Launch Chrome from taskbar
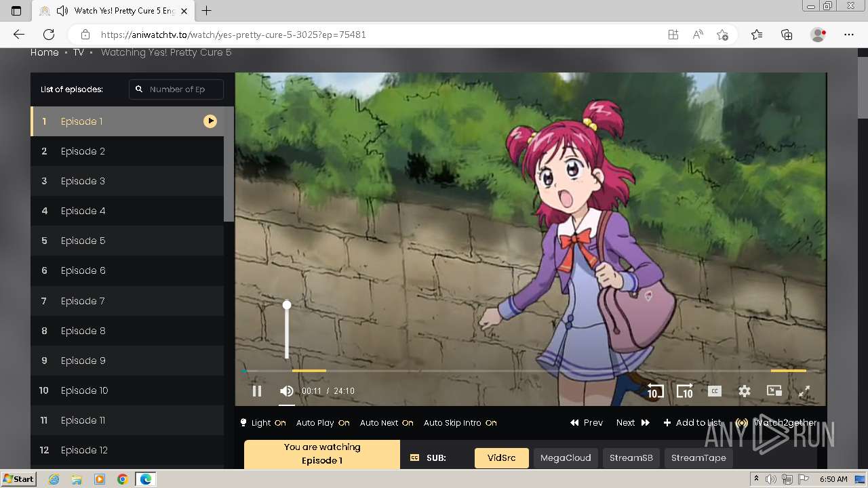This screenshot has height=488, width=868. 123,479
